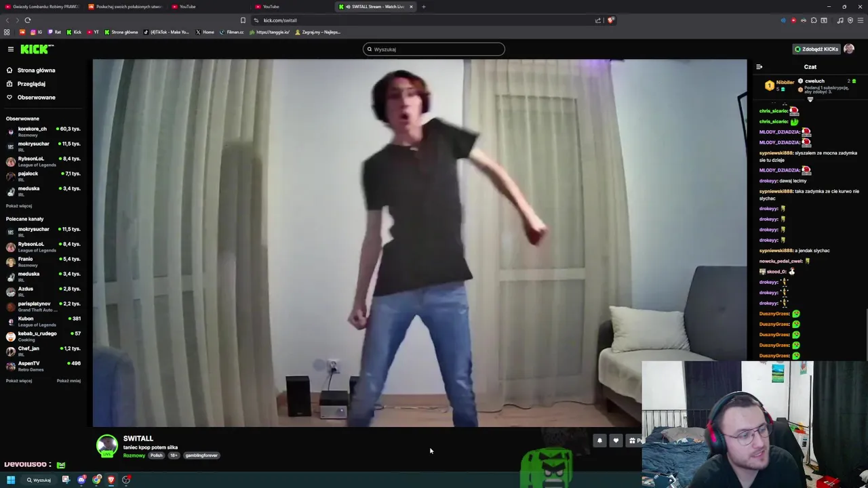
Task: Click the gamblingforever tag
Action: [201, 455]
